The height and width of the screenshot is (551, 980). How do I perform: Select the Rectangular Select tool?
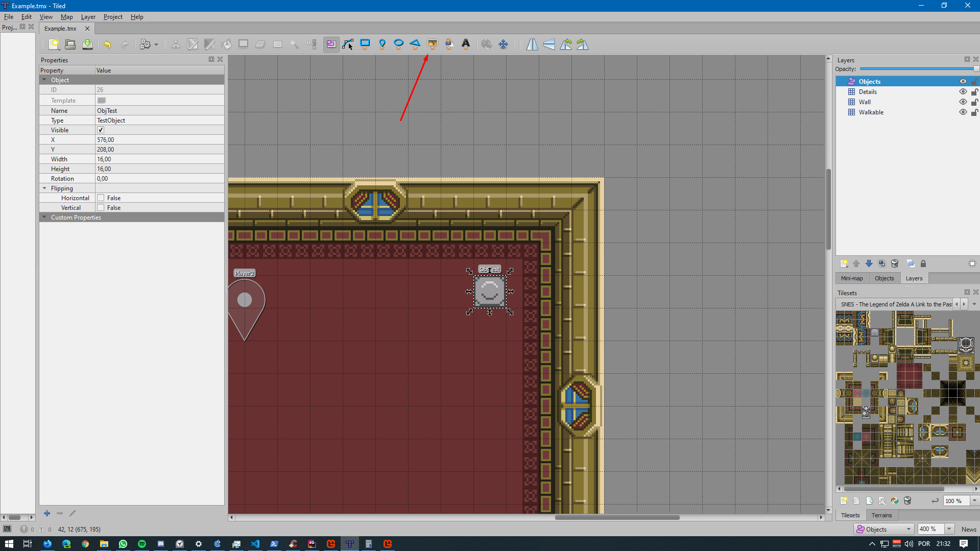(x=277, y=44)
